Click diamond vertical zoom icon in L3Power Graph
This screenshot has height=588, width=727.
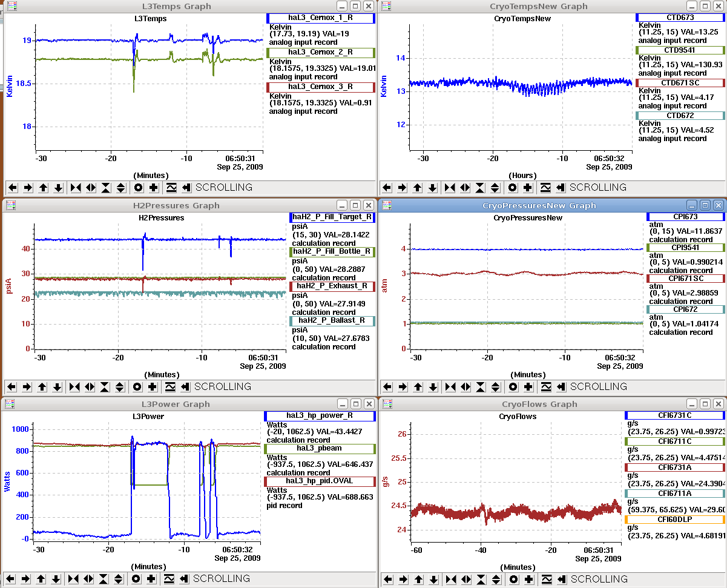119,579
